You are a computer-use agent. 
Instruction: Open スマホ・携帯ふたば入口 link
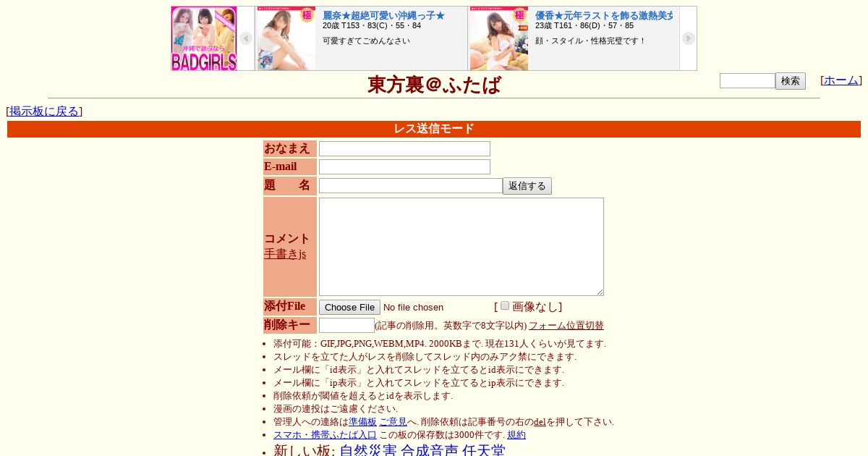tap(325, 435)
